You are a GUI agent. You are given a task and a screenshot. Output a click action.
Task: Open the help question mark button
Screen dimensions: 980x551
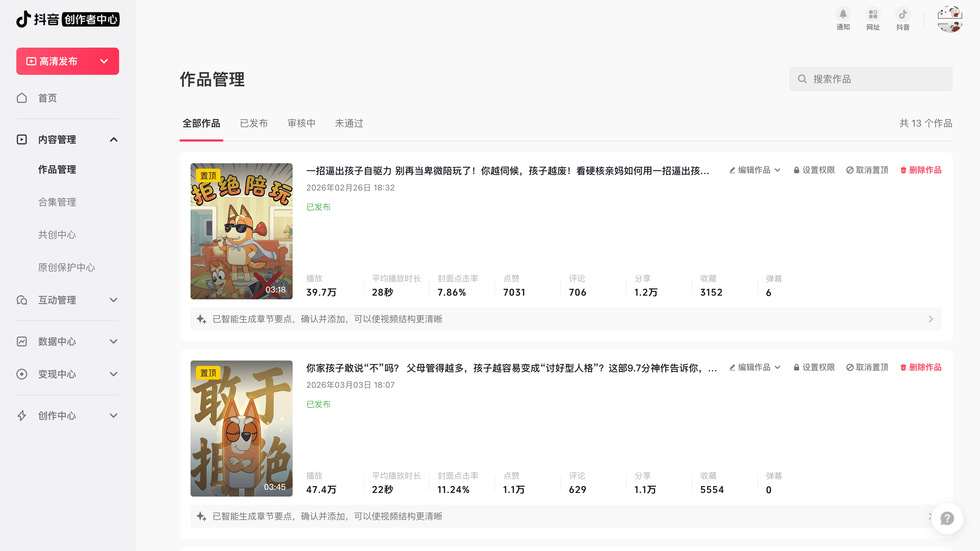click(x=947, y=518)
